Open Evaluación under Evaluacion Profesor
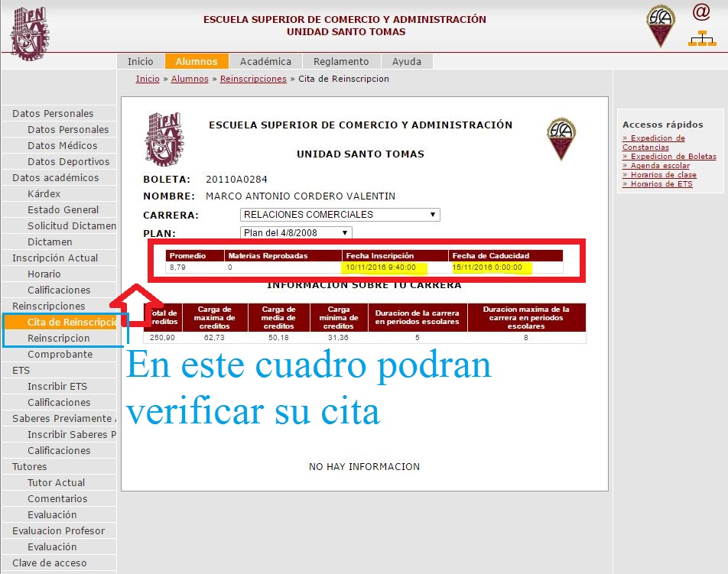The image size is (728, 574). 58,547
